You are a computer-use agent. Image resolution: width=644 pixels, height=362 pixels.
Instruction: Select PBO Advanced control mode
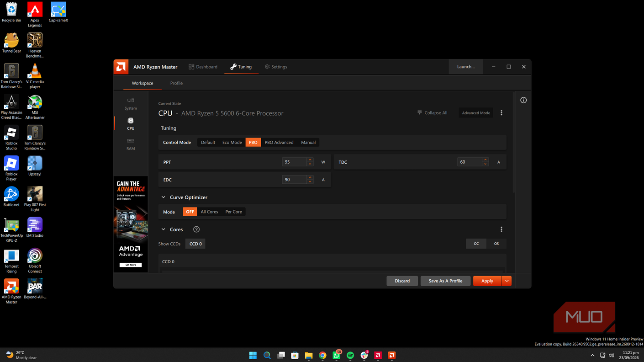tap(279, 143)
